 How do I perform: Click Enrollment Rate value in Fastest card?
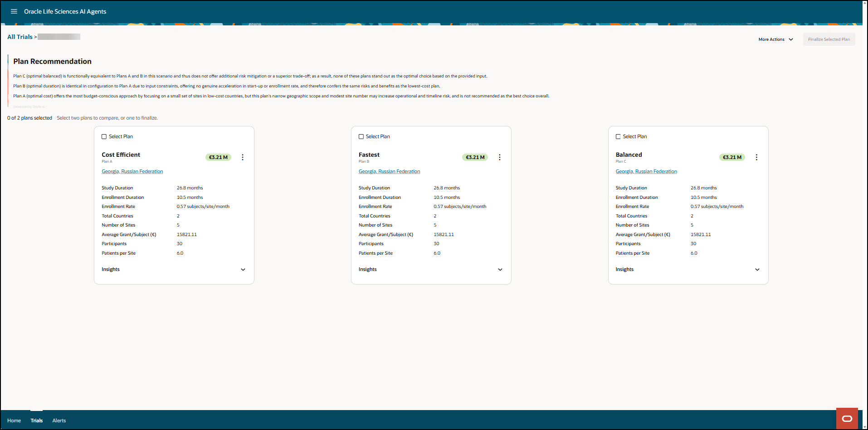tap(460, 206)
